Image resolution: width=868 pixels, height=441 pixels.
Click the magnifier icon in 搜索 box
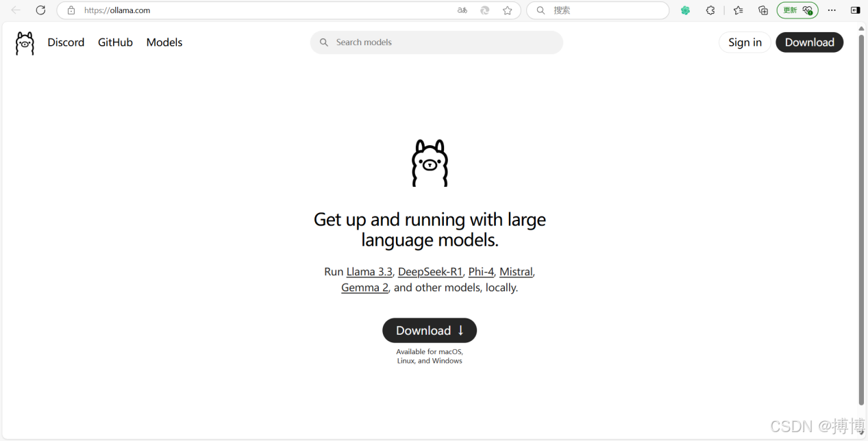click(x=541, y=10)
